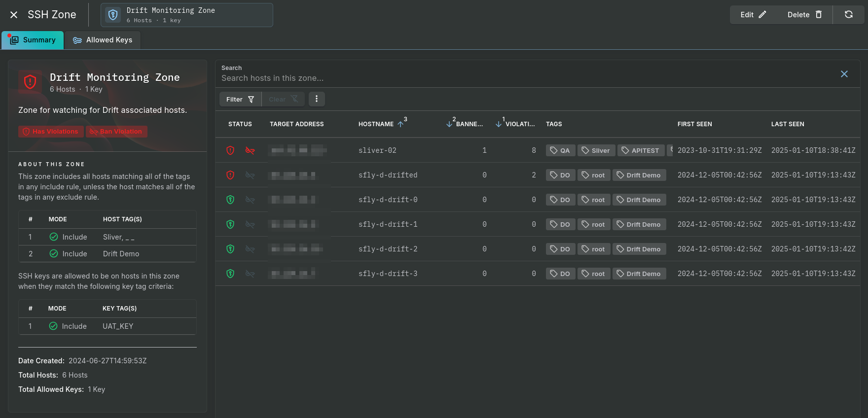Click the DO tag on sfly-d-drifted
Viewport: 868px width, 418px height.
pyautogui.click(x=560, y=175)
